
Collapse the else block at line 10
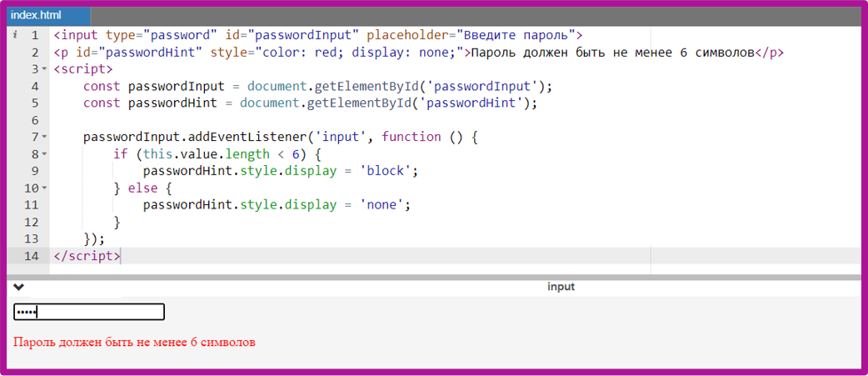click(44, 188)
